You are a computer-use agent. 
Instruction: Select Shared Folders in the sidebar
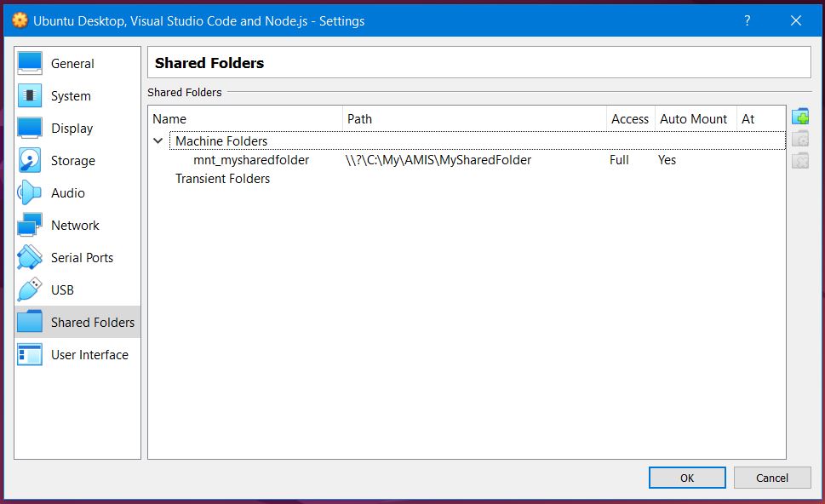[92, 323]
